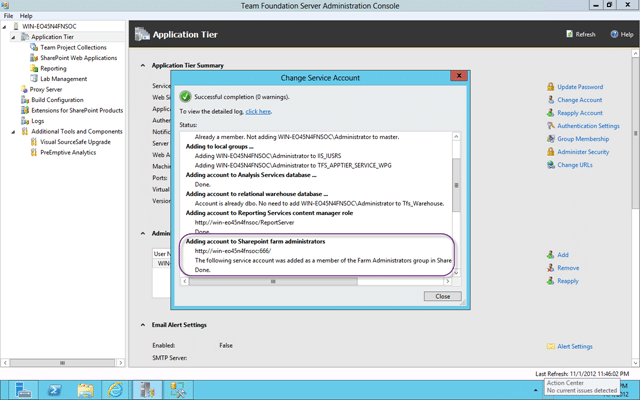
Task: Select PreEmptive Analytics tree icon
Action: (34, 152)
